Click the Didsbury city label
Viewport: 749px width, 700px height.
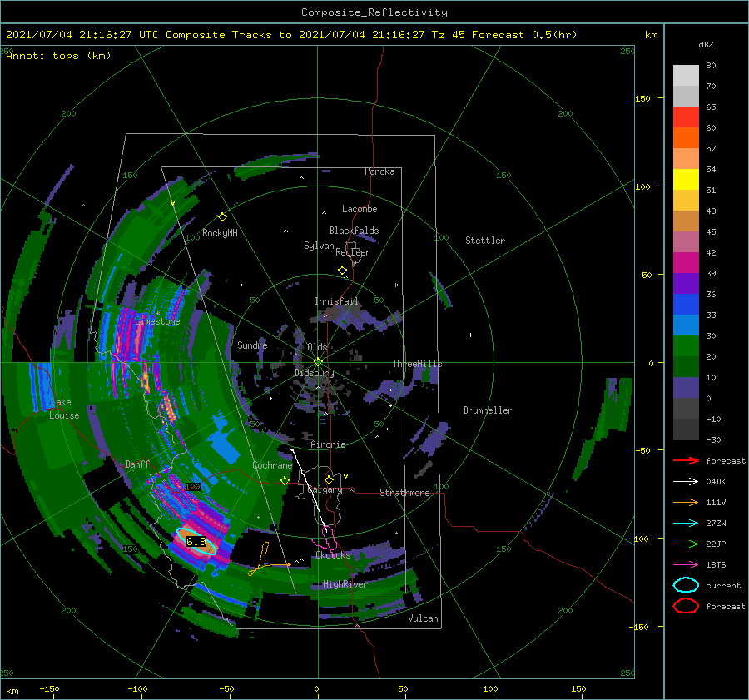pyautogui.click(x=314, y=373)
